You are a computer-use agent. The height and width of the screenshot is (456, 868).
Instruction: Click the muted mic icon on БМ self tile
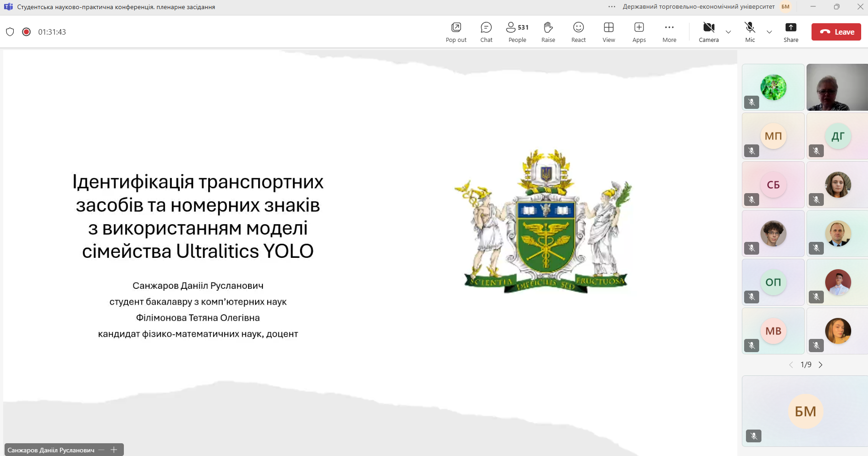(754, 436)
